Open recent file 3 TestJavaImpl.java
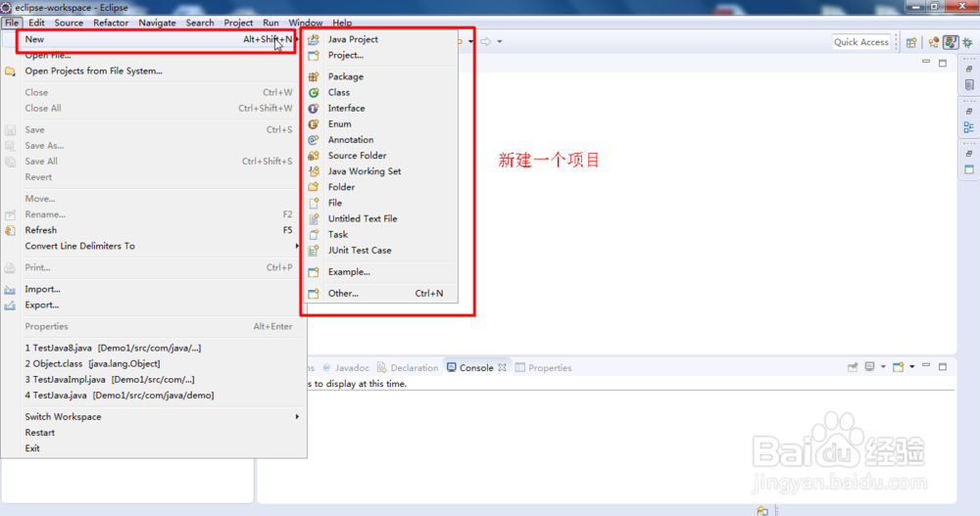Image resolution: width=980 pixels, height=516 pixels. pyautogui.click(x=153, y=379)
